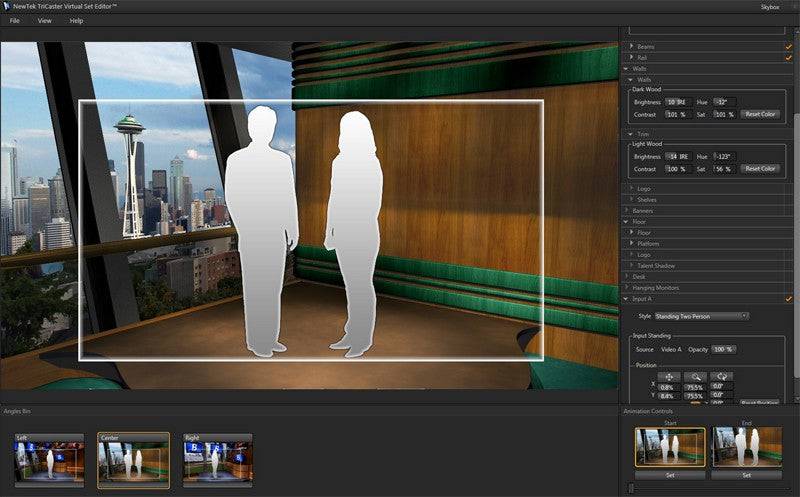Click the Dark Wood Sat field
Image resolution: width=800 pixels, height=497 pixels.
click(723, 114)
